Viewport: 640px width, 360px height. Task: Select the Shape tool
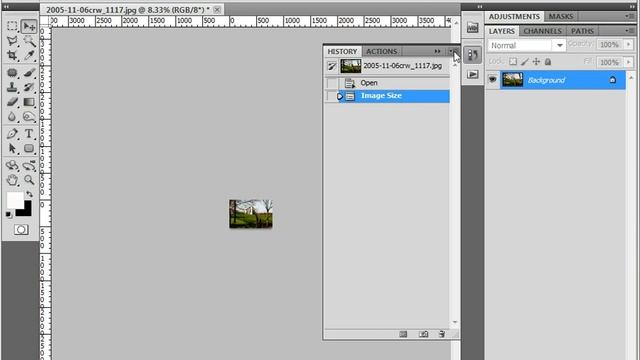[29, 148]
